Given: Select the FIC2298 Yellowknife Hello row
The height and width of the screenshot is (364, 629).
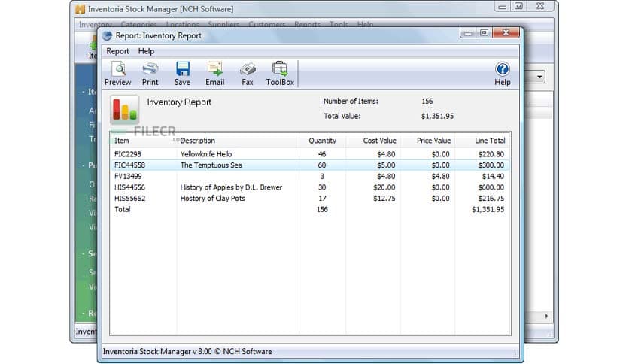Looking at the screenshot, I should 206,154.
